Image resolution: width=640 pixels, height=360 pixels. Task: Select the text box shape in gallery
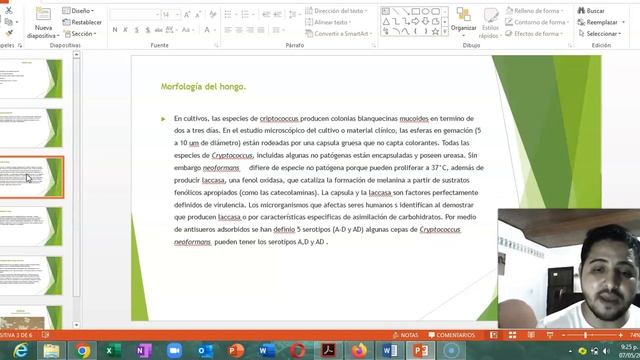point(386,11)
